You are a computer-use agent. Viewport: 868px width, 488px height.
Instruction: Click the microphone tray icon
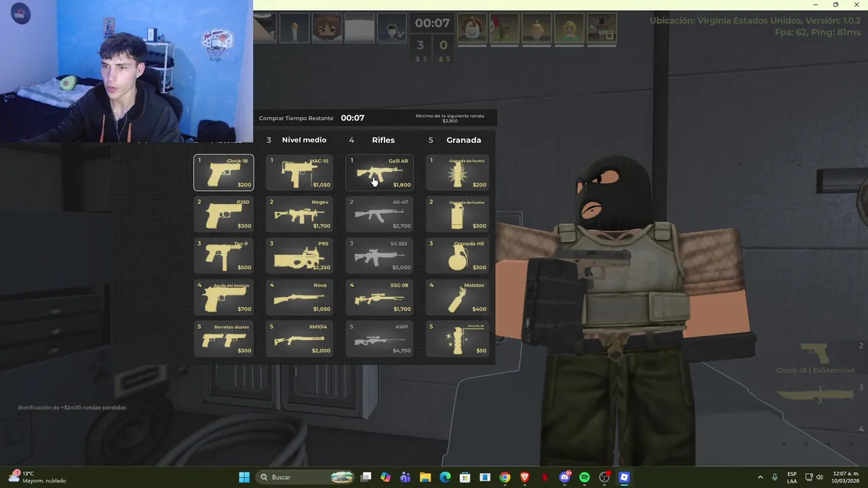(774, 477)
